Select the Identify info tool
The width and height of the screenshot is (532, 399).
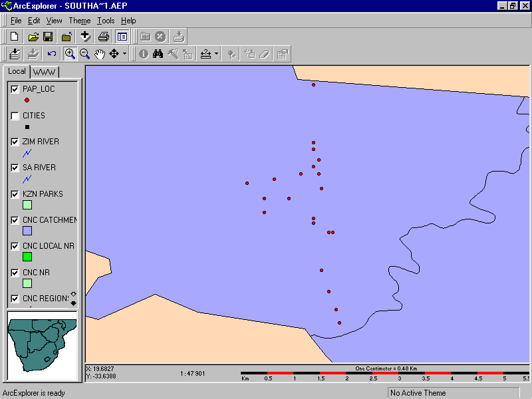144,55
